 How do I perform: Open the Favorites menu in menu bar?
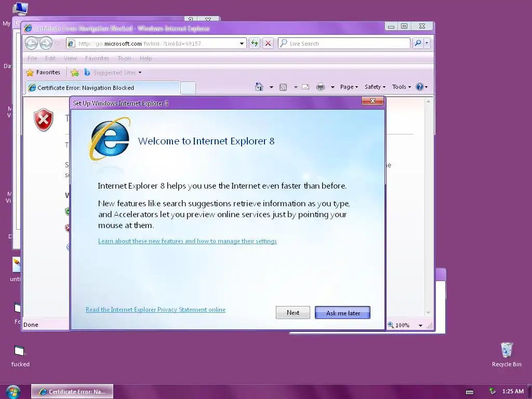pyautogui.click(x=97, y=58)
